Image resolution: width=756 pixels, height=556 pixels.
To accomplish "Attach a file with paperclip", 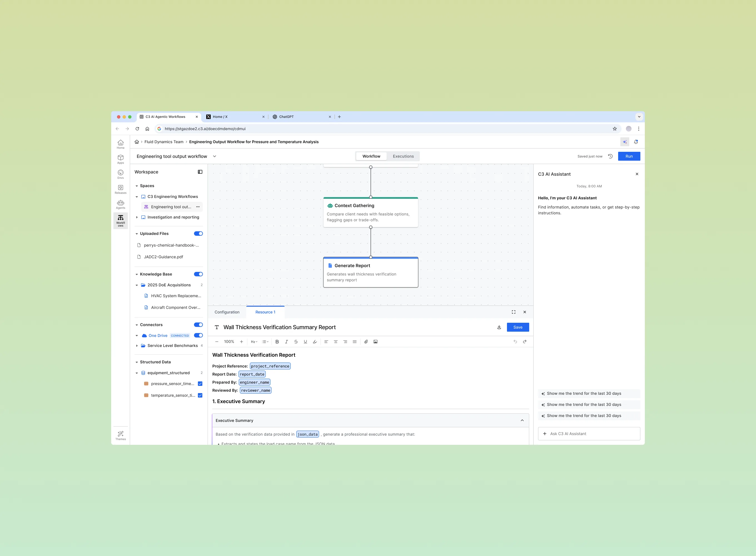I will (x=366, y=342).
